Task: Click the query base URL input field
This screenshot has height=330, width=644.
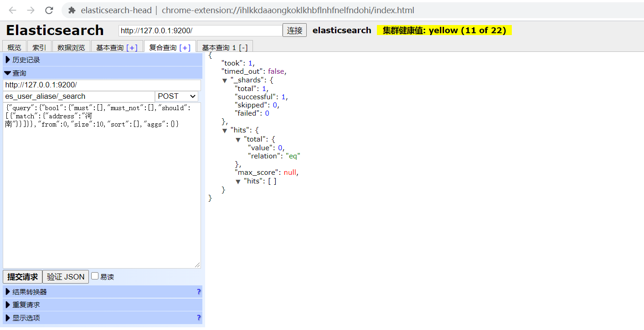Action: (102, 85)
